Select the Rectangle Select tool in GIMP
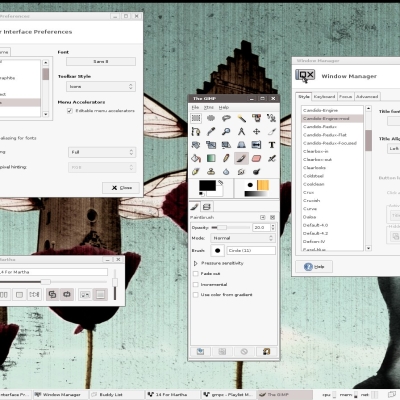The height and width of the screenshot is (400, 400). [196, 118]
